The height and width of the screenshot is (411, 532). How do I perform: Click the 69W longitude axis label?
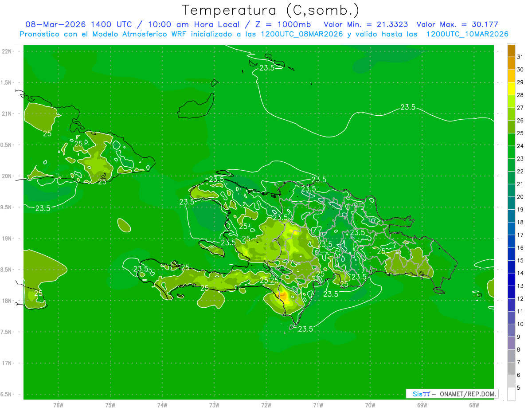422,405
